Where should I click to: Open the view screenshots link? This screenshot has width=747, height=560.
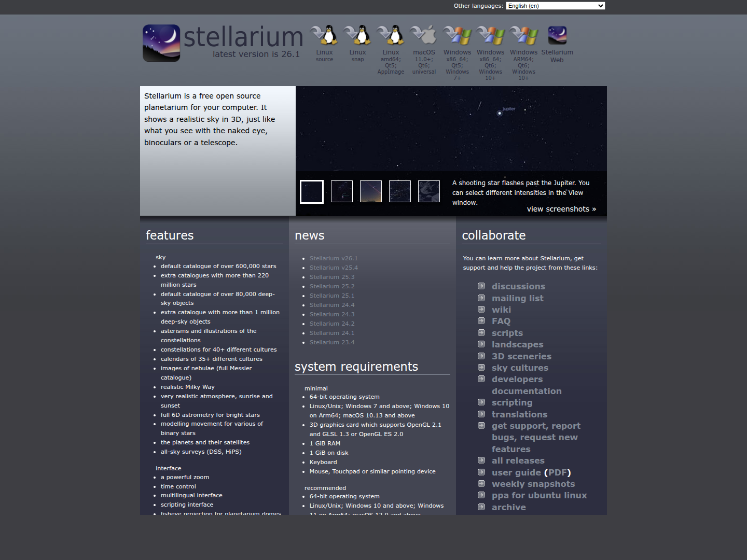click(x=561, y=209)
